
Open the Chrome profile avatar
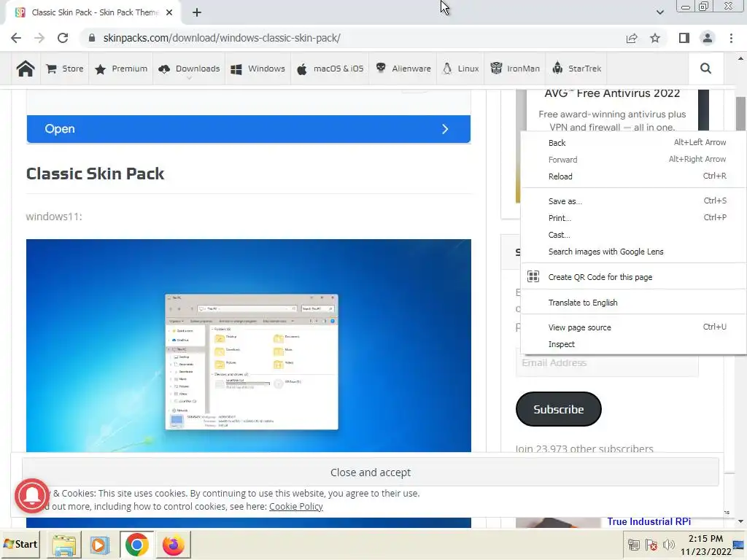[x=708, y=38]
